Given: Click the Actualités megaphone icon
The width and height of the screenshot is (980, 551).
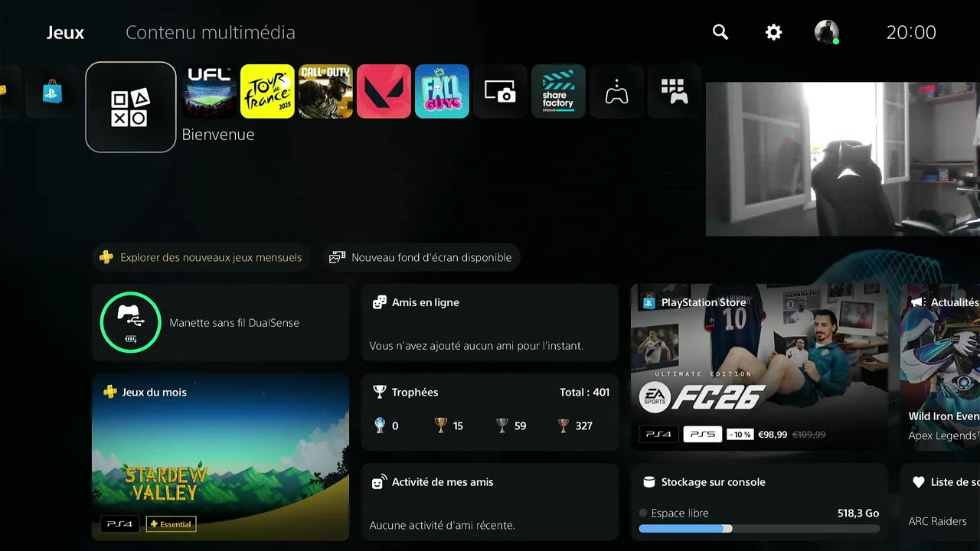Looking at the screenshot, I should (x=917, y=302).
